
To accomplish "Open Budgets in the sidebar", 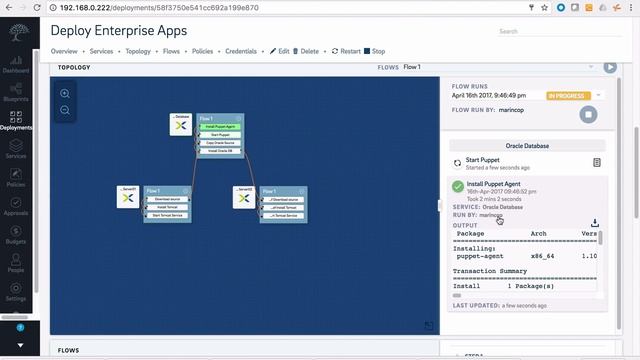I will pyautogui.click(x=16, y=235).
